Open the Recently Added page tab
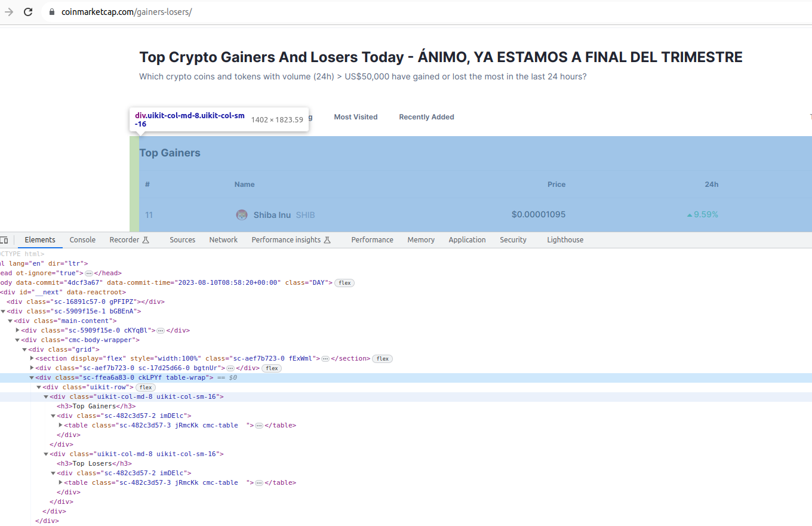 click(x=426, y=117)
